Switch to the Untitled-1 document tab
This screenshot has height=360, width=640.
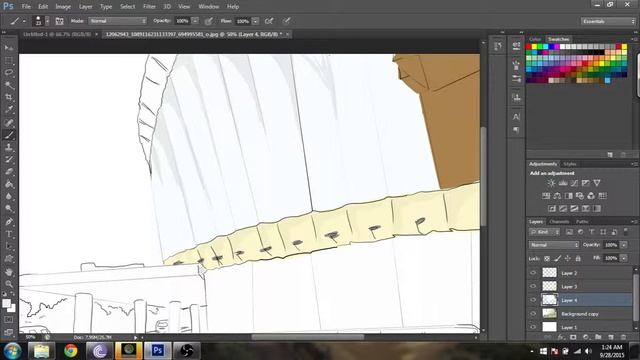(57, 34)
